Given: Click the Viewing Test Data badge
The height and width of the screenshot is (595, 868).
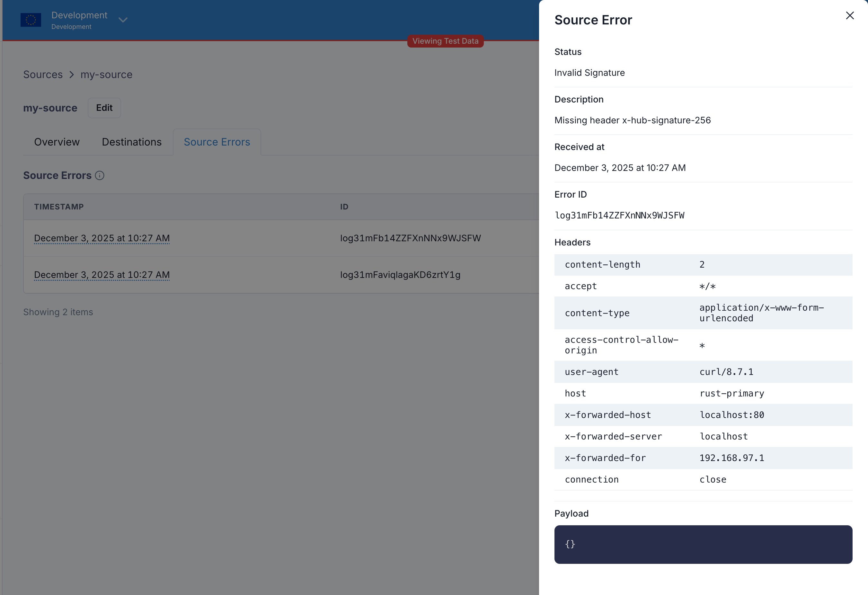Looking at the screenshot, I should click(x=445, y=41).
